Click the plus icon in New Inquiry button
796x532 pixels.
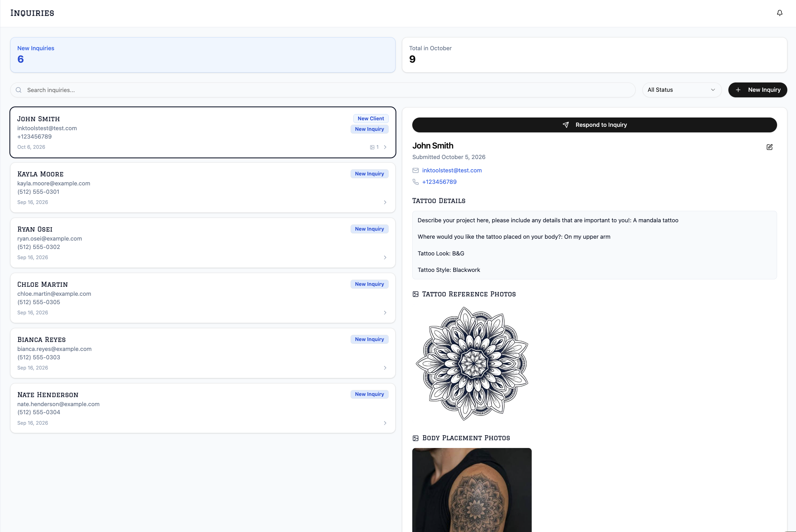pyautogui.click(x=738, y=90)
